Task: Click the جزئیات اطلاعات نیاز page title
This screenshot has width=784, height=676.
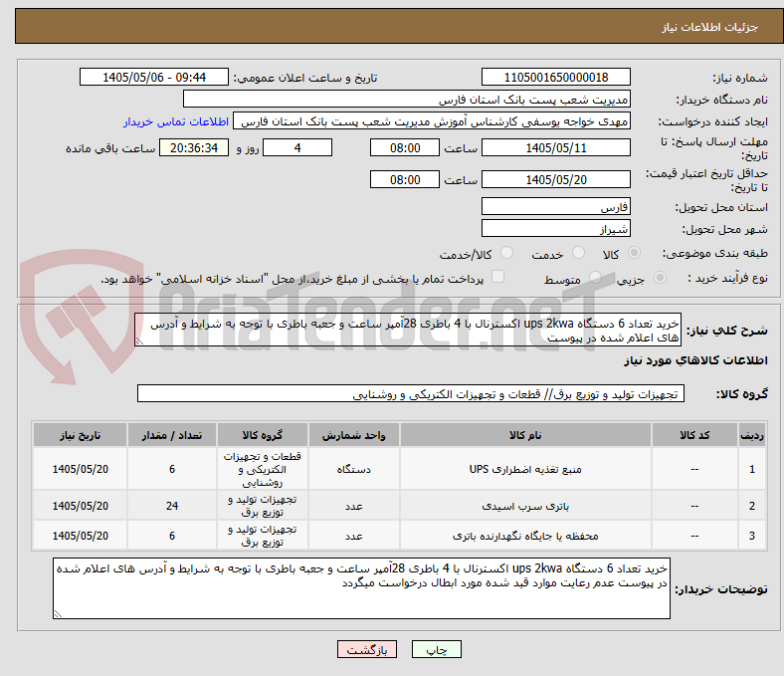Action: click(x=710, y=27)
